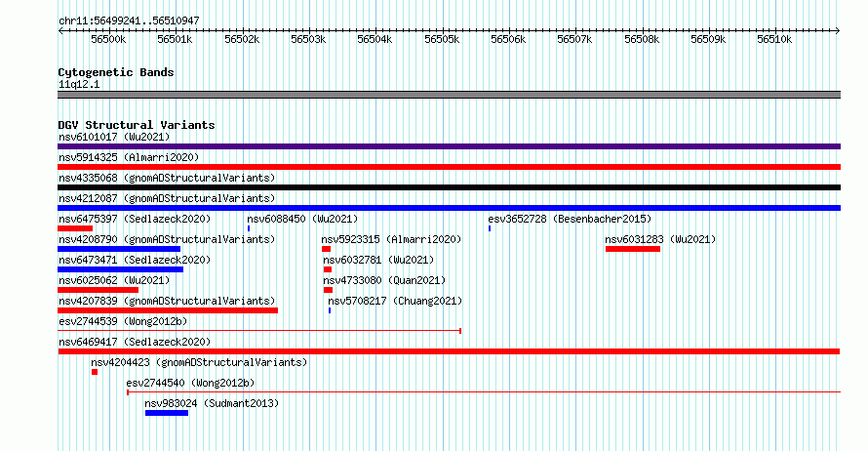Select the 11q12.1 band label

pos(79,84)
